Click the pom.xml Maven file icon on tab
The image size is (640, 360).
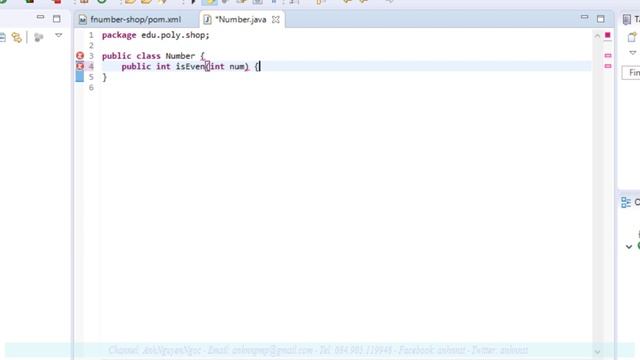pos(83,20)
